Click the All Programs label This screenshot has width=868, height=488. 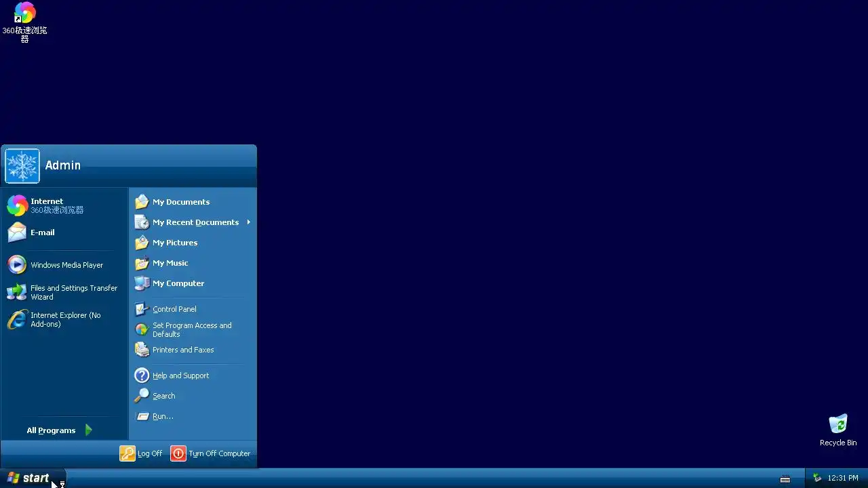(x=51, y=430)
